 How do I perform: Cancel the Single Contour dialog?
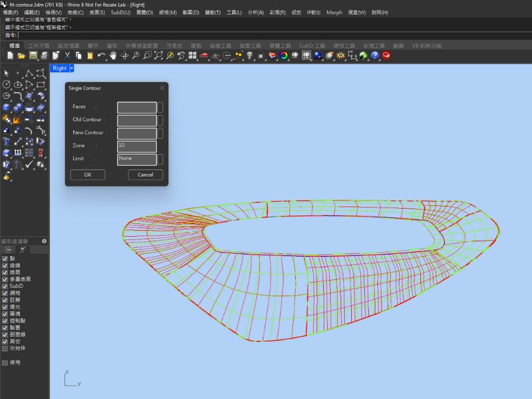(x=145, y=175)
